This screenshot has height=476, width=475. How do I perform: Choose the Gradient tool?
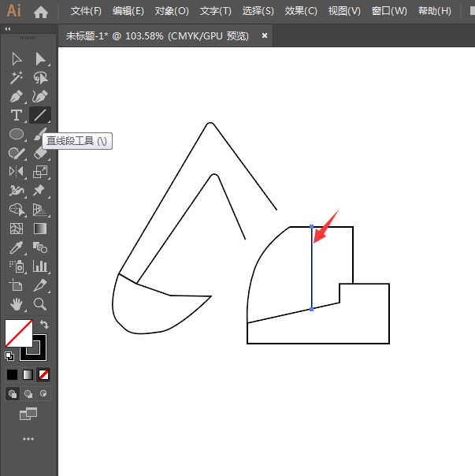click(40, 229)
